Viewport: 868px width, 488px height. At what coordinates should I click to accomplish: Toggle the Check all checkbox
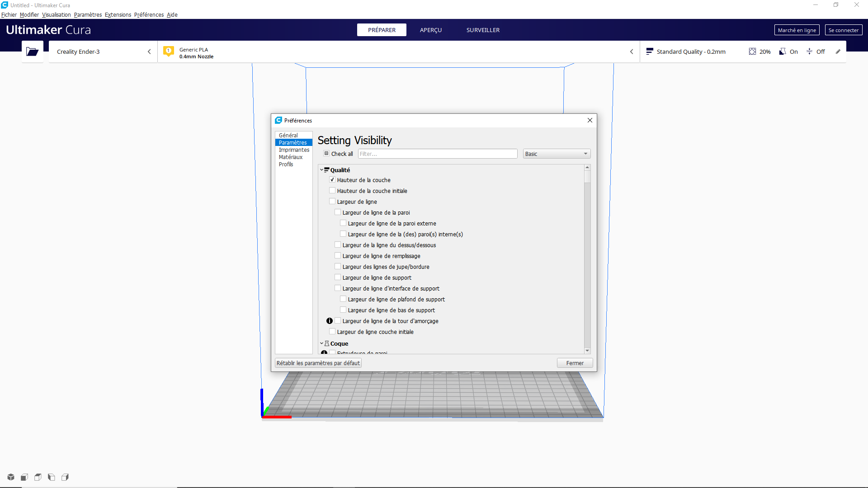pyautogui.click(x=326, y=154)
